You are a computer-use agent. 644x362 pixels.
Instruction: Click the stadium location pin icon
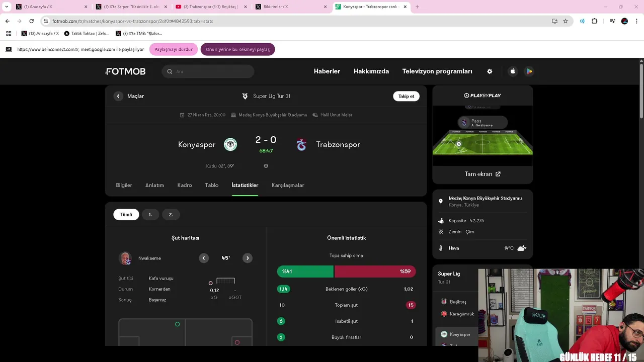pyautogui.click(x=441, y=201)
